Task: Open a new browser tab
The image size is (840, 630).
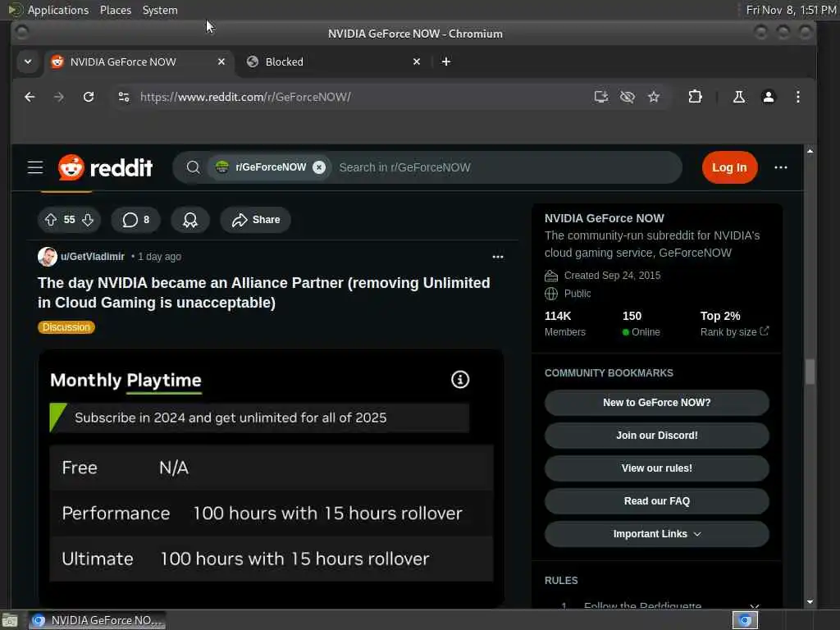Action: [x=445, y=62]
